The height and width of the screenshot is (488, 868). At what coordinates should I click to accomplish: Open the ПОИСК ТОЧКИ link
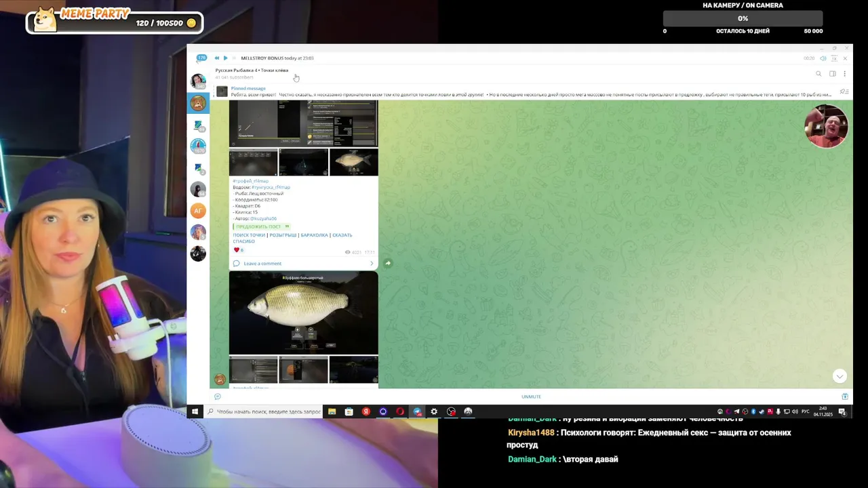(x=249, y=235)
